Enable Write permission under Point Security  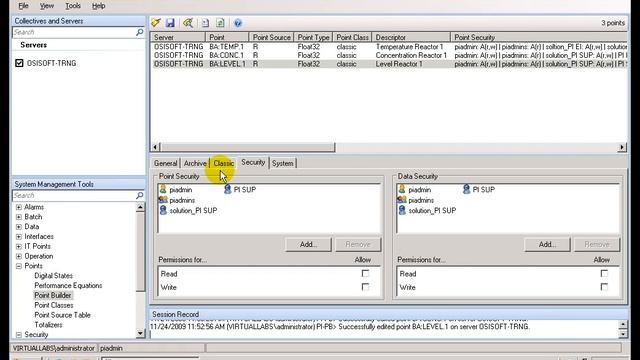[365, 287]
